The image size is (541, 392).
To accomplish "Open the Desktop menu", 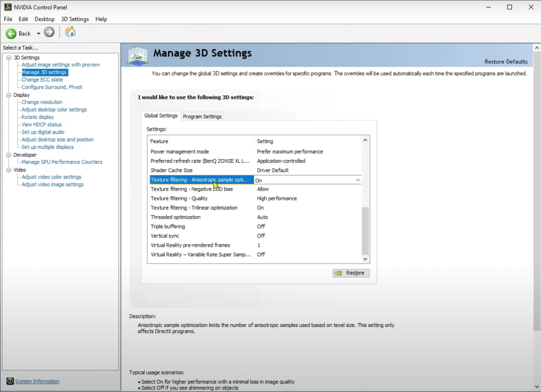I will coord(44,19).
